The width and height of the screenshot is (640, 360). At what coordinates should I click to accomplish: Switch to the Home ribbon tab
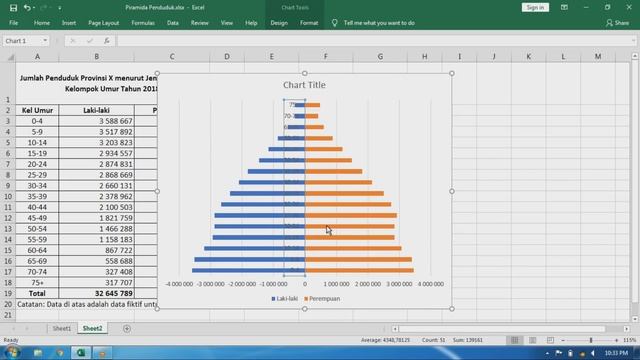click(x=42, y=23)
